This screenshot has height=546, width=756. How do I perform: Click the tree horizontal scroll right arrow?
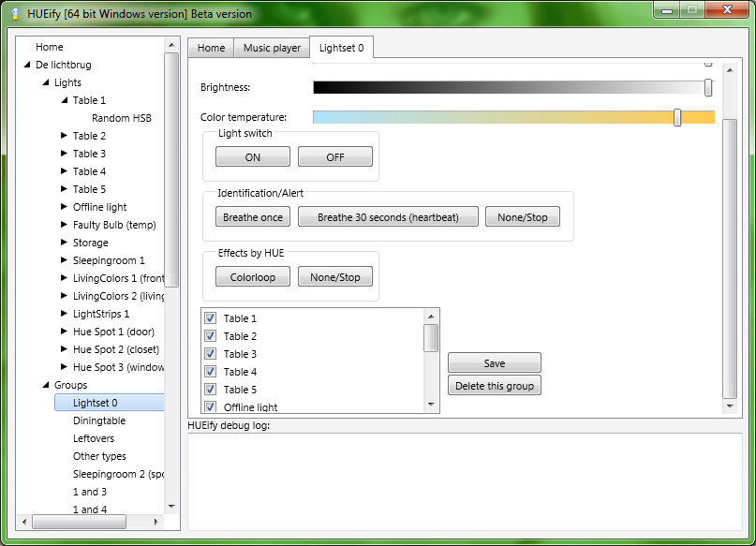156,522
